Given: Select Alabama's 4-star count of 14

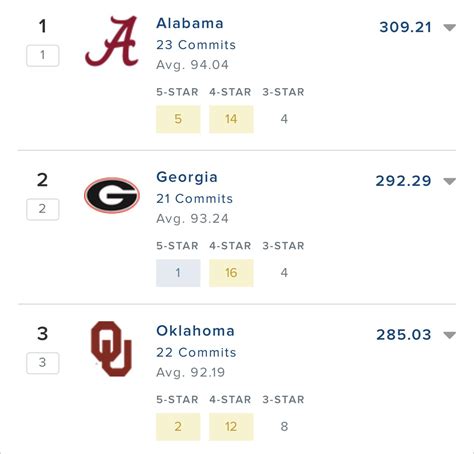Looking at the screenshot, I should (x=231, y=119).
